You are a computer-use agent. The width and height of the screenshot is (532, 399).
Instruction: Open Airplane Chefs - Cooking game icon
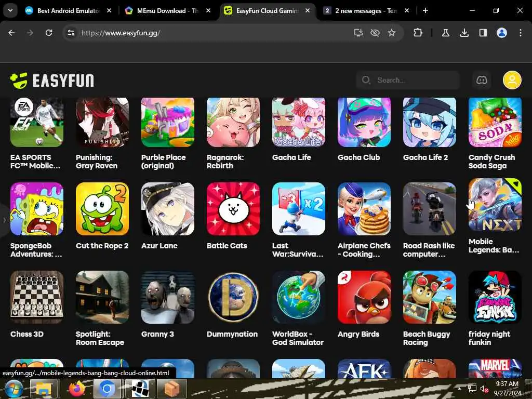tap(364, 209)
